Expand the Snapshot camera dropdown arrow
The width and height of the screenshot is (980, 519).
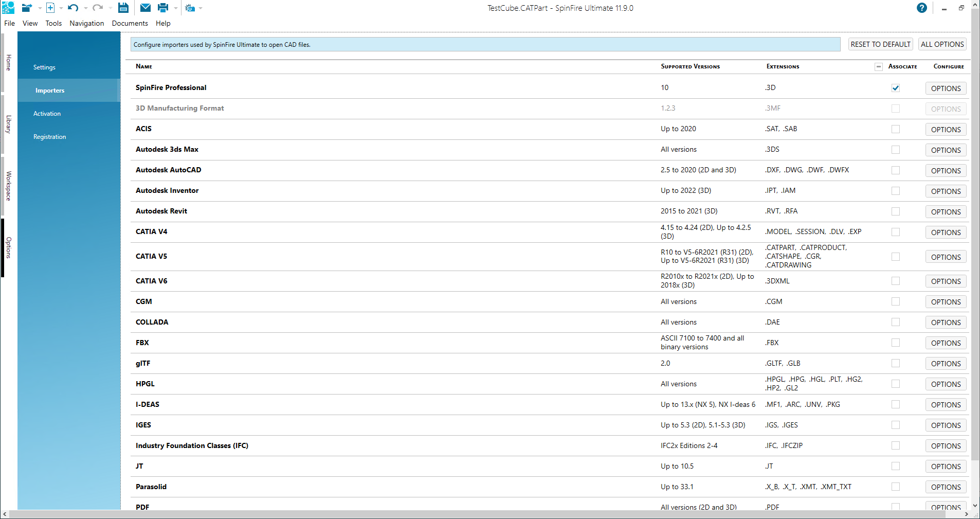201,8
